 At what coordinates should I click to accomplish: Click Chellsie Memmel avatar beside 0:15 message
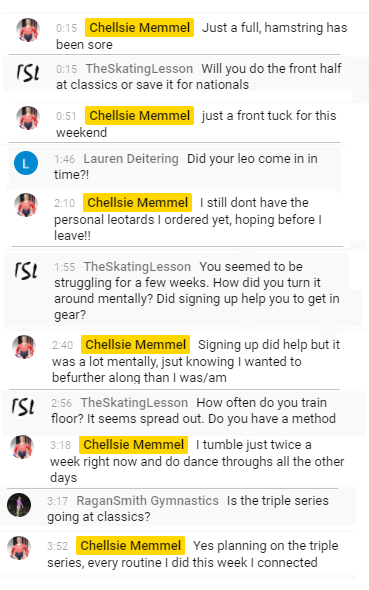(28, 30)
